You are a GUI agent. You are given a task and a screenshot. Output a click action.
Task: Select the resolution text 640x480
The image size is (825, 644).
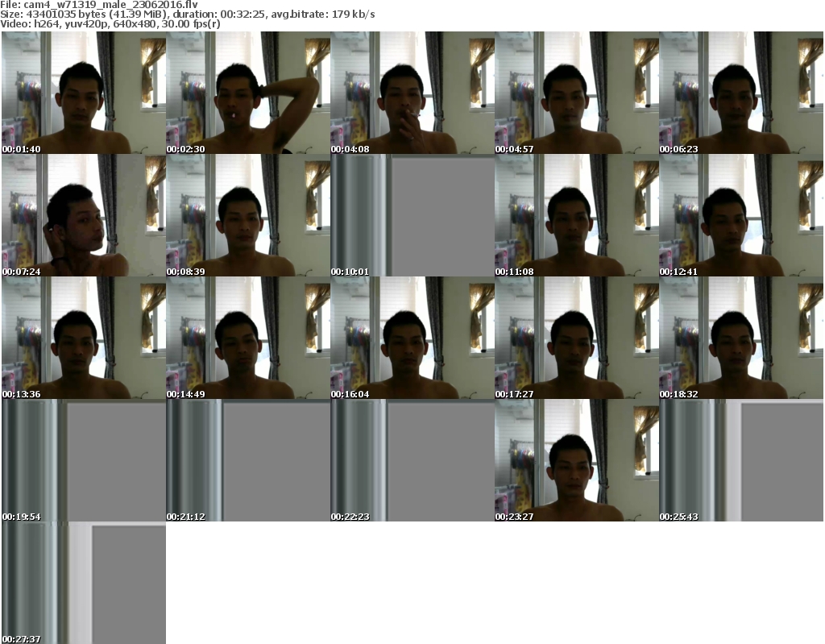(135, 23)
